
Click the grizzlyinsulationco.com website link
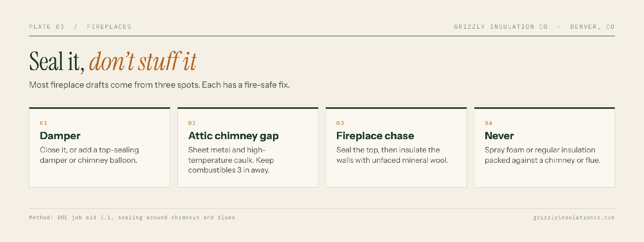574,217
